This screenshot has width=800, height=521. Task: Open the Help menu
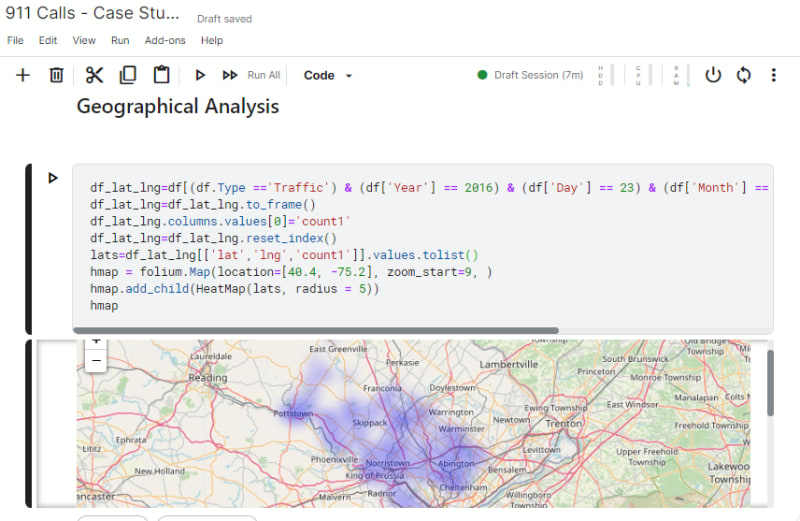point(212,40)
